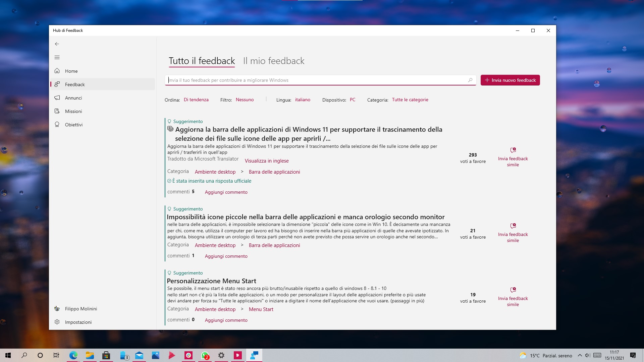Open the Dispositivo PC dropdown
Image resolution: width=644 pixels, height=362 pixels.
[353, 100]
